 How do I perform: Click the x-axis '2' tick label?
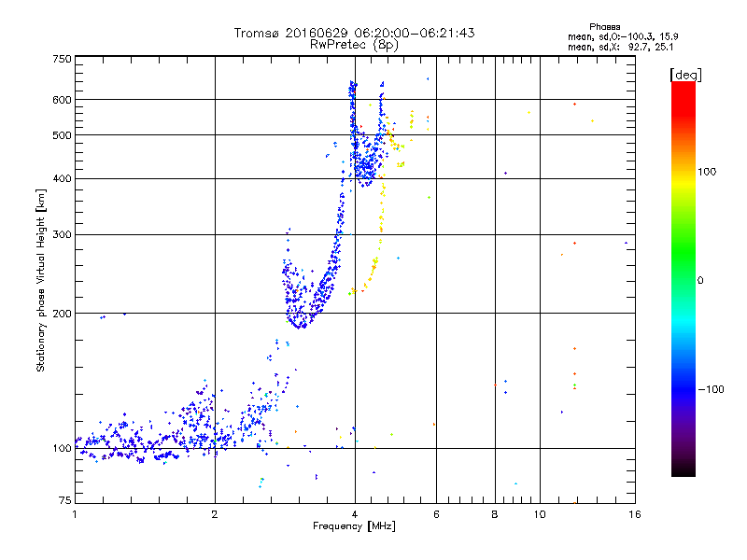tap(215, 514)
